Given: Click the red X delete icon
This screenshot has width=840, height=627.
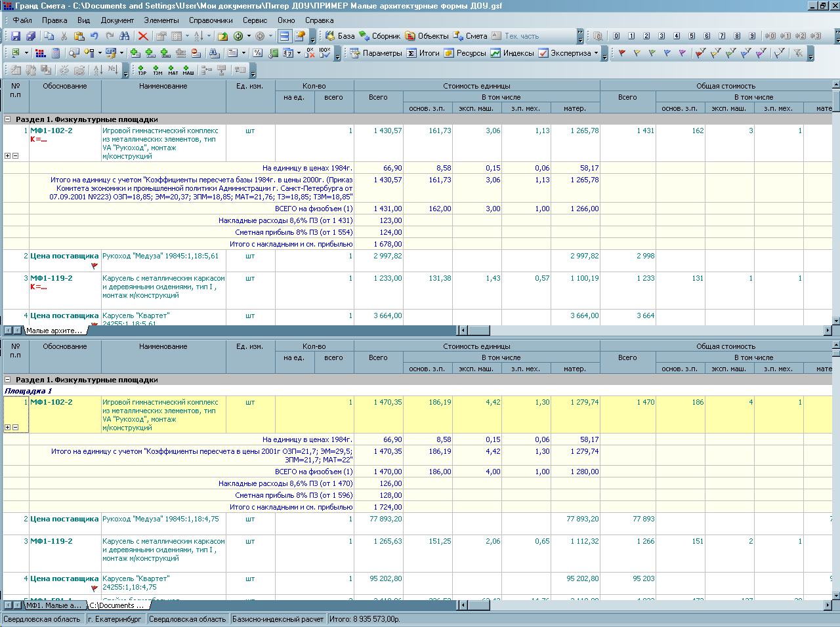Looking at the screenshot, I should click(x=142, y=36).
